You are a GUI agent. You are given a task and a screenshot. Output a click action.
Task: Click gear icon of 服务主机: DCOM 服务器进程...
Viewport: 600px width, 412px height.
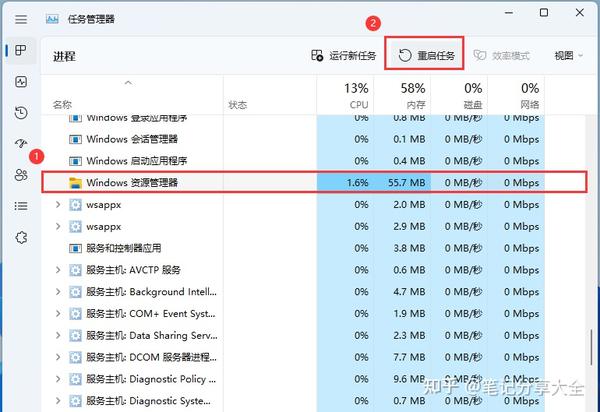click(75, 357)
